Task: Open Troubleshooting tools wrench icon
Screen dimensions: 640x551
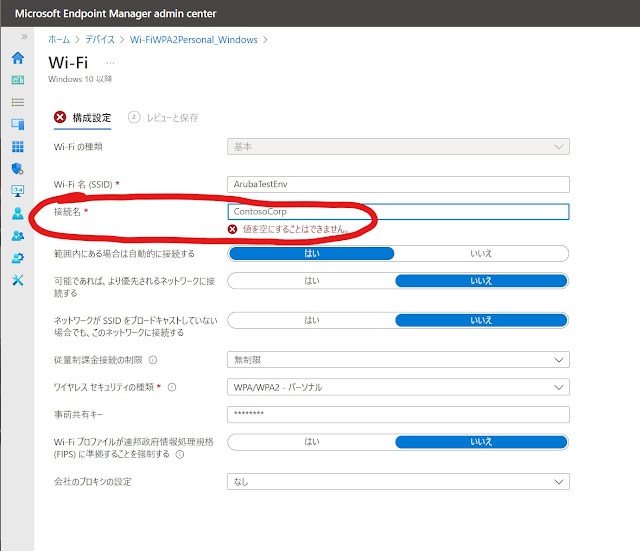Action: [x=18, y=280]
